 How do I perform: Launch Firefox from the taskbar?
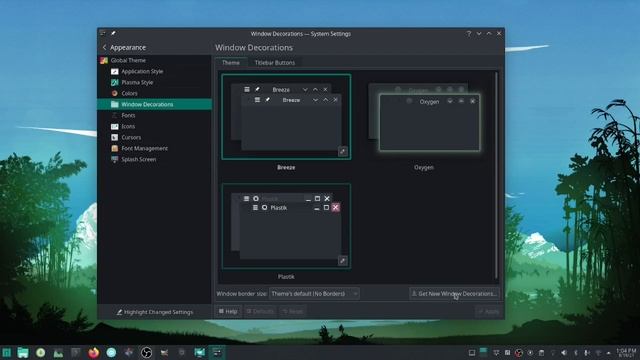click(x=93, y=353)
